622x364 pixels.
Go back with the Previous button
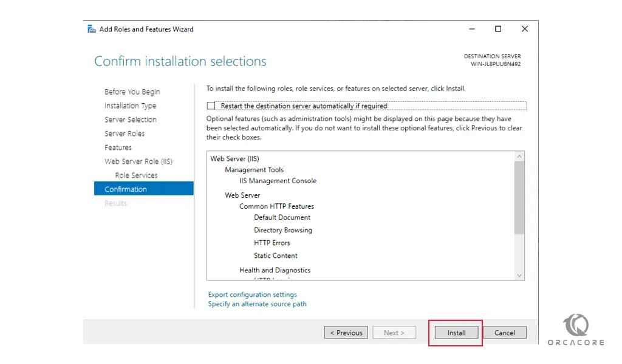[346, 332]
